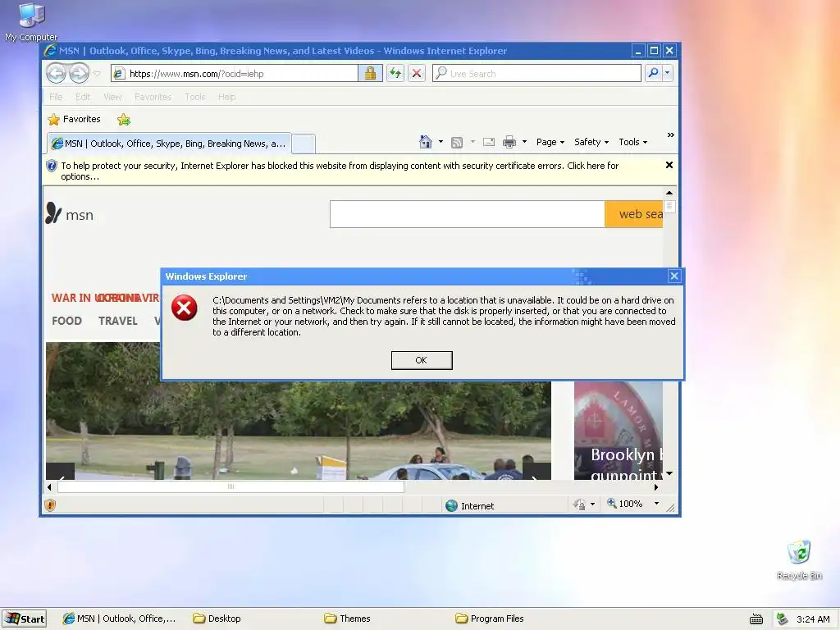This screenshot has width=840, height=630.
Task: Switch to Desktop folder taskbar button
Action: pos(217,619)
